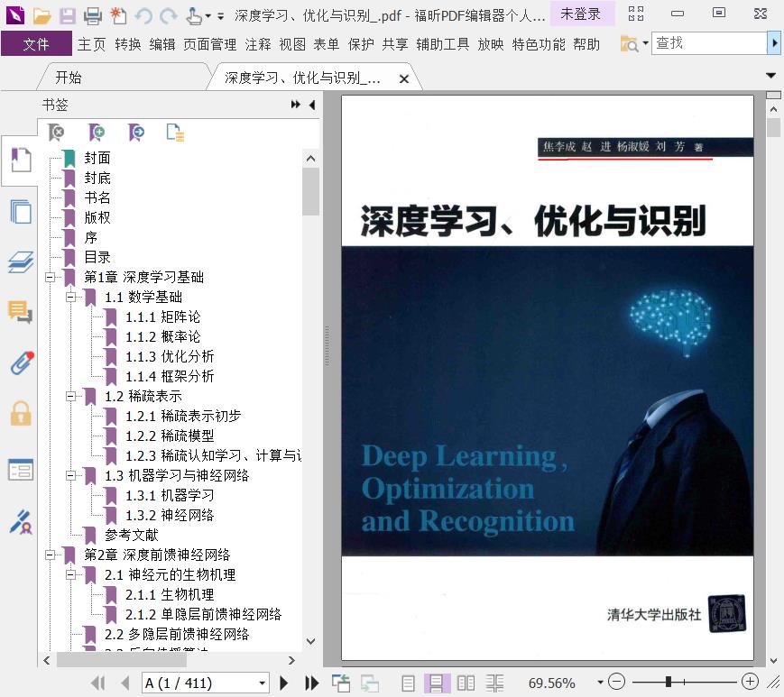
Task: Click the zoom slider handle
Action: (668, 682)
